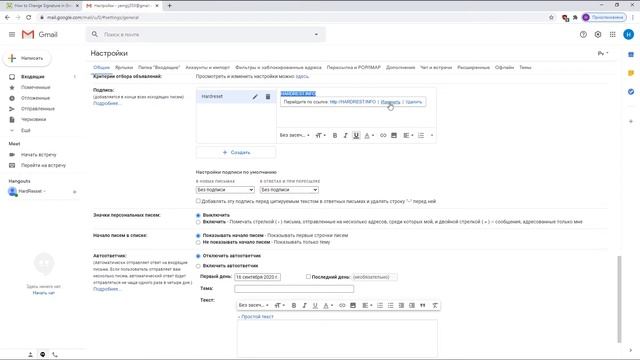The width and height of the screenshot is (640, 360).
Task: Toggle Underline in the autoresponder text toolbar
Action: coord(315,305)
